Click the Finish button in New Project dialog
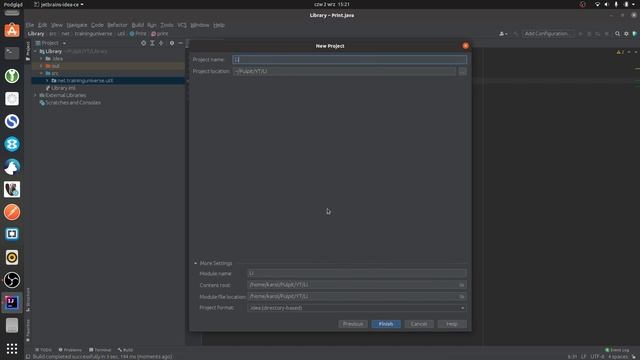 [386, 324]
